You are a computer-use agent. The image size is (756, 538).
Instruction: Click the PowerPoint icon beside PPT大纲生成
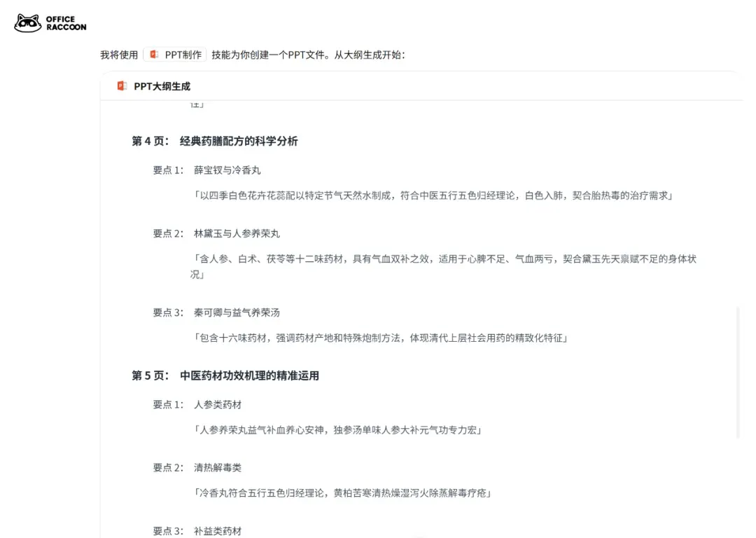[122, 86]
